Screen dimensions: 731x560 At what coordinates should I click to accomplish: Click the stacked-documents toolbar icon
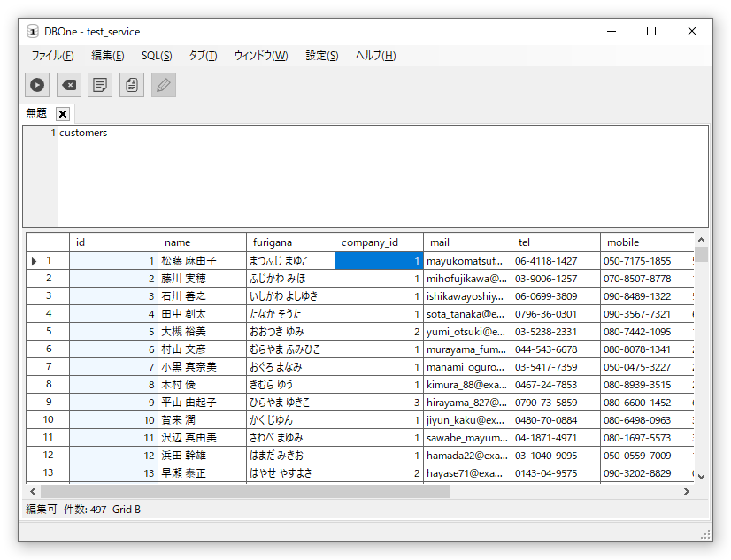point(132,85)
